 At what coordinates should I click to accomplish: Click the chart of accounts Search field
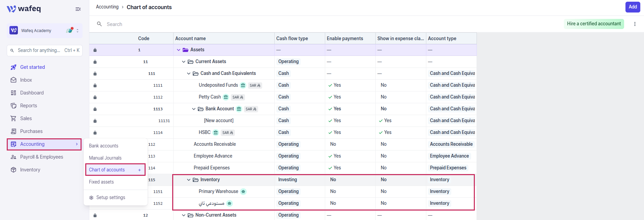coord(114,24)
